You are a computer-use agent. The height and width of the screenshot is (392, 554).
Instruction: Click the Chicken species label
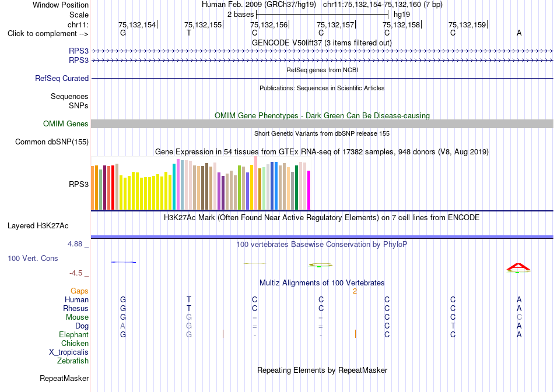[x=75, y=343]
